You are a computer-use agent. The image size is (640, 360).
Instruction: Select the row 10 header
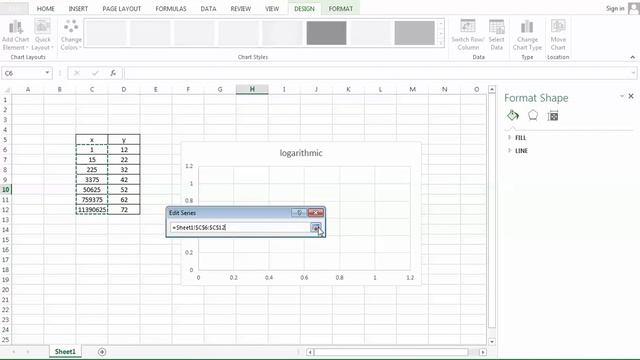click(6, 190)
